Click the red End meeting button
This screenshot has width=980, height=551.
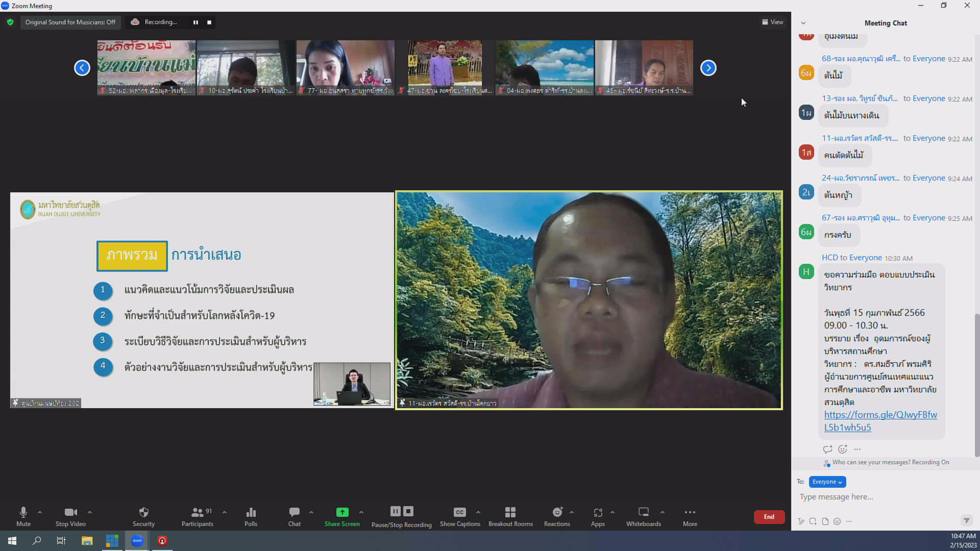click(x=769, y=517)
